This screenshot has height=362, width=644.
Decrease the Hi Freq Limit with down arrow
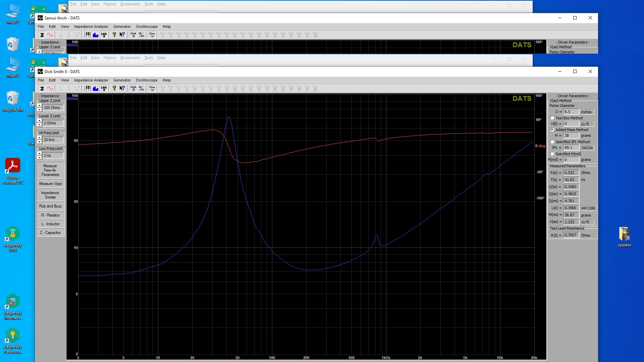[40, 142]
